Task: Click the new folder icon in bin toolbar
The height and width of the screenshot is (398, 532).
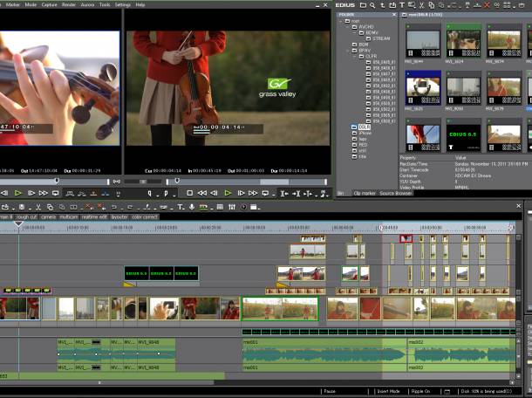Action: coord(362,5)
